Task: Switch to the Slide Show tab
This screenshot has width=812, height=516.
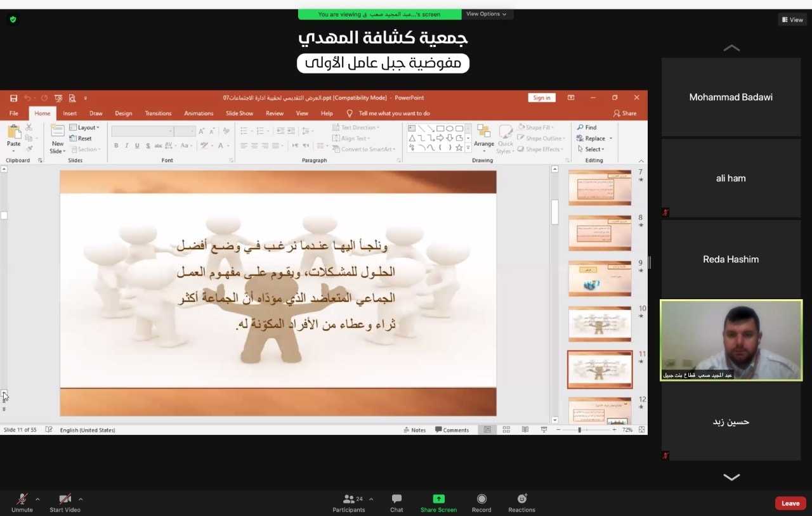Action: click(x=239, y=113)
